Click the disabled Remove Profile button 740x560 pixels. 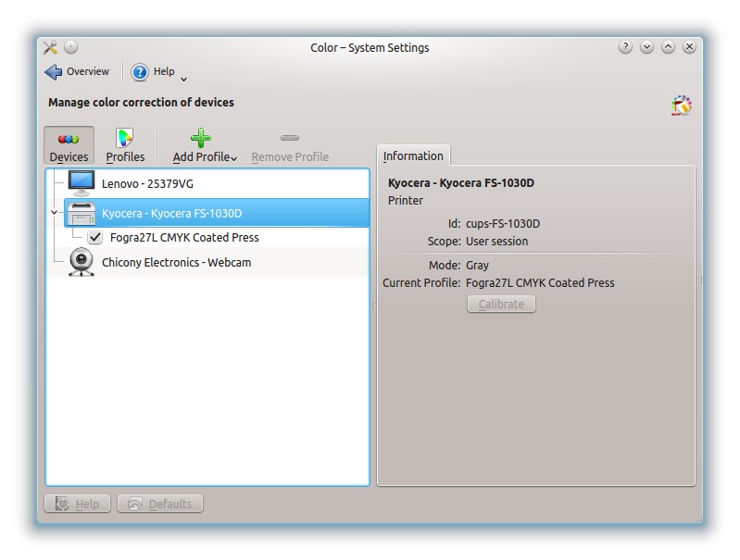pos(290,145)
